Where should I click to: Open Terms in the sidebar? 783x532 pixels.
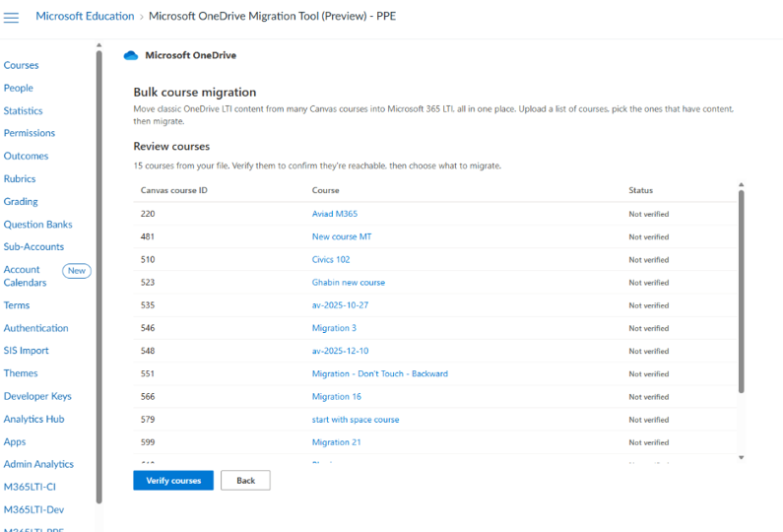[x=17, y=305]
